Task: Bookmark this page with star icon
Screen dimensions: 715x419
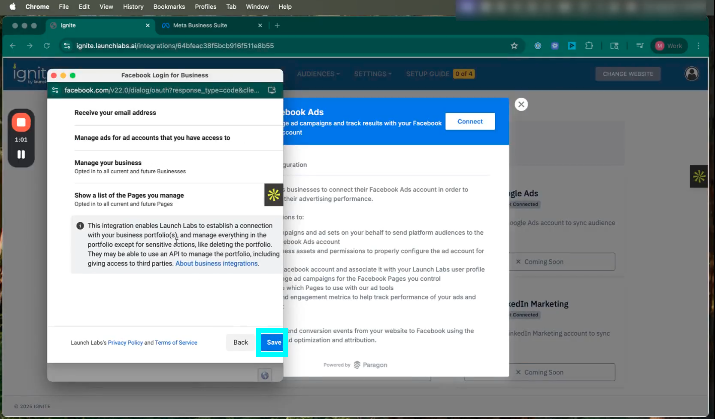Action: tap(514, 46)
